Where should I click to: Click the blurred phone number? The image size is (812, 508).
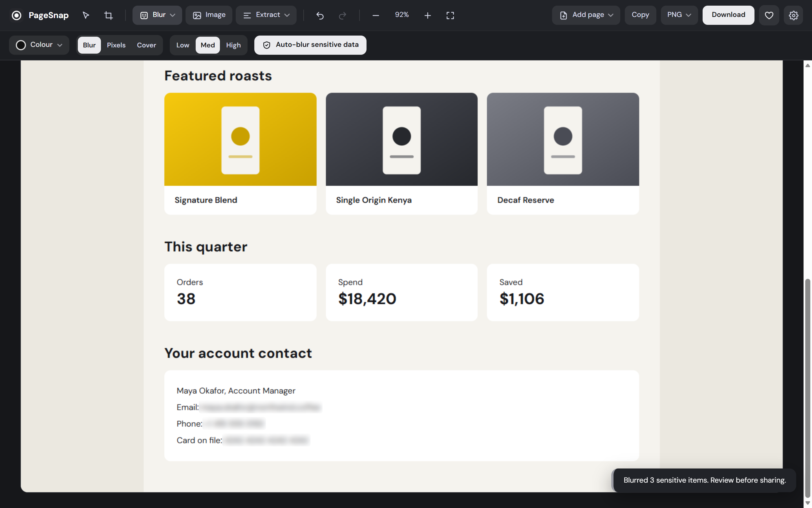pos(234,424)
